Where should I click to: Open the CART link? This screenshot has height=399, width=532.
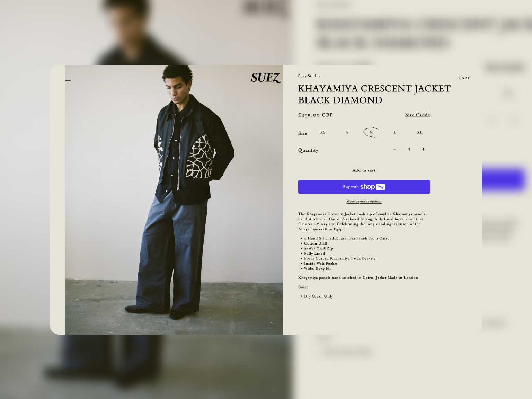(464, 78)
